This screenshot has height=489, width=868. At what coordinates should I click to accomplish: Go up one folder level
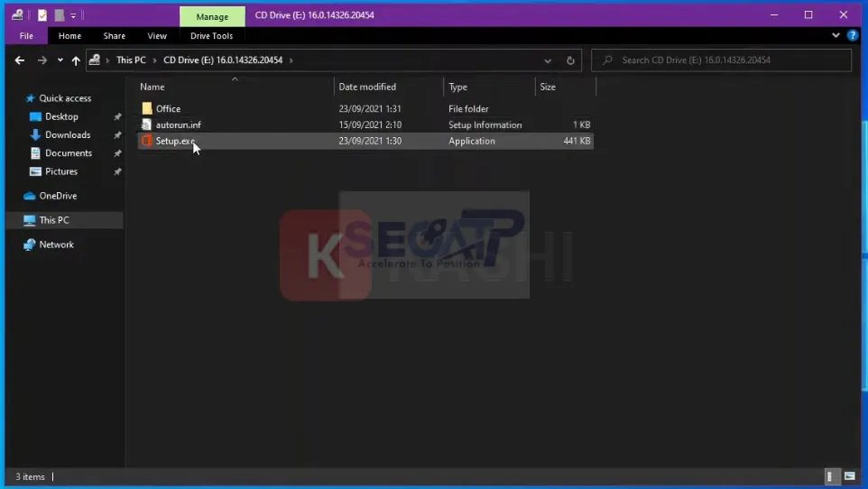[x=76, y=60]
